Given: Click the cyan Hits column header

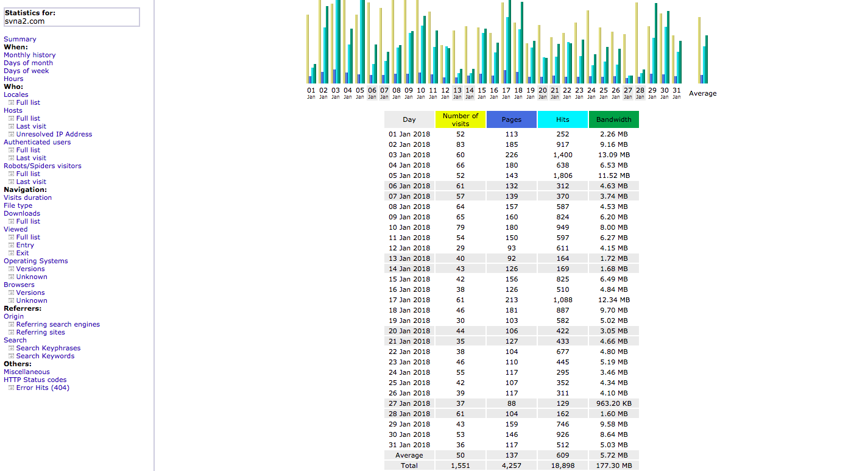Looking at the screenshot, I should coord(563,119).
